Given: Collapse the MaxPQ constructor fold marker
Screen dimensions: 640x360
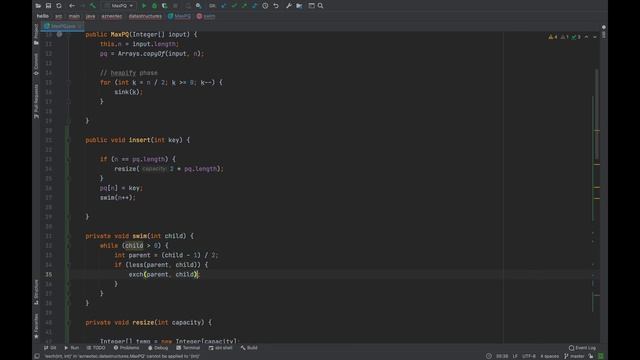Looking at the screenshot, I should (69, 35).
